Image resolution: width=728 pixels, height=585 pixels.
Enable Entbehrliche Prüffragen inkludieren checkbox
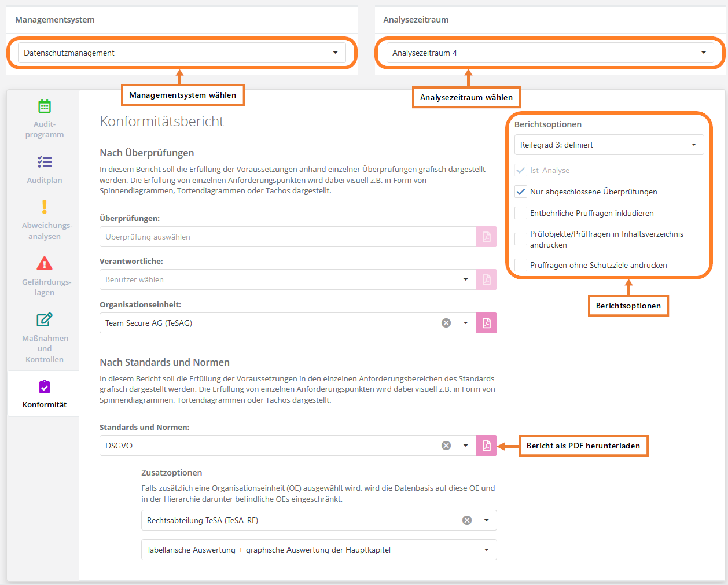pos(521,213)
